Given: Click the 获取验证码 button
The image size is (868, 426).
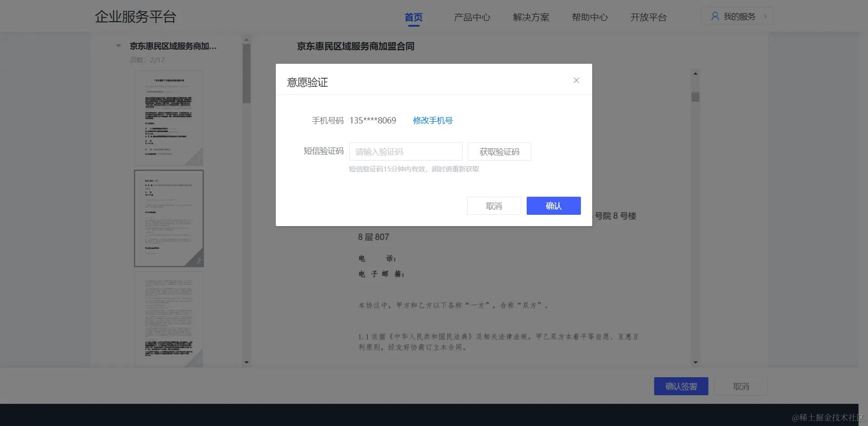Looking at the screenshot, I should point(499,151).
